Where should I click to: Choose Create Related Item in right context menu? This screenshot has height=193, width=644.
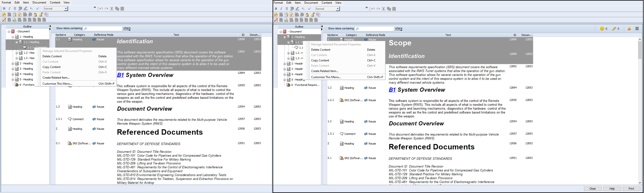325,71
